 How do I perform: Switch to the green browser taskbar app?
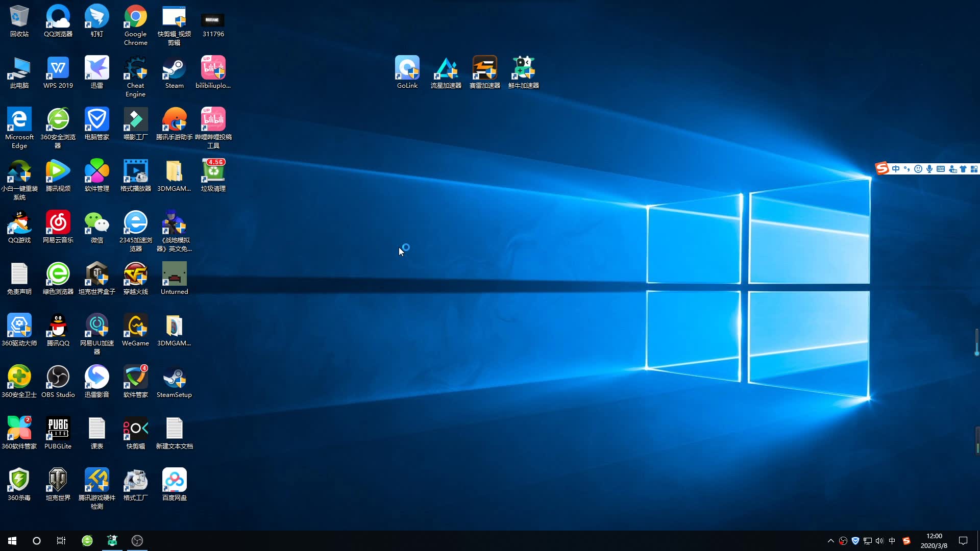pos(87,541)
